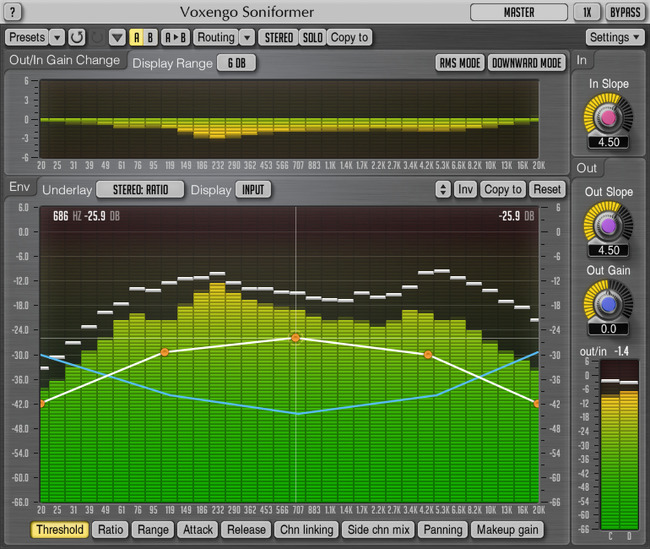
Task: Open the Settings dropdown
Action: (x=614, y=38)
